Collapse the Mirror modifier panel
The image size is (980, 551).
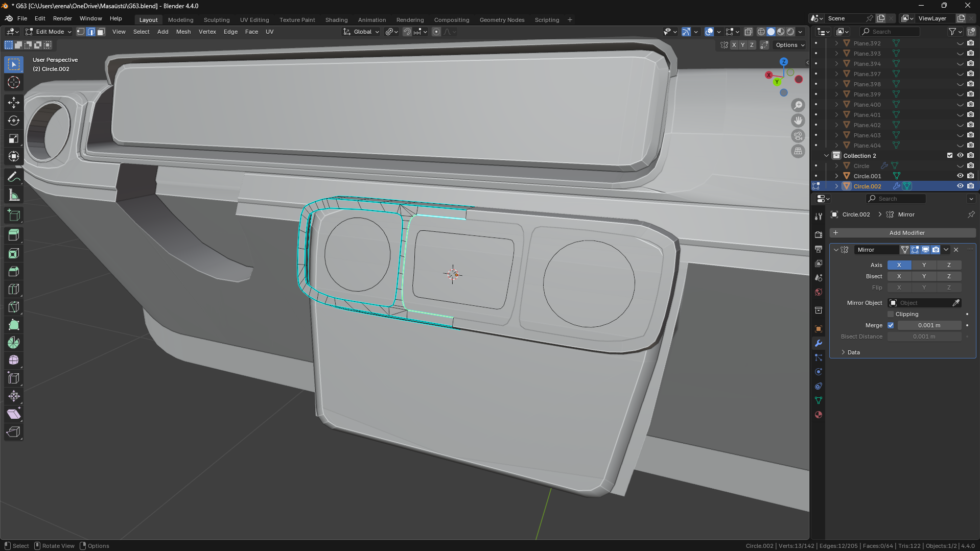click(836, 250)
